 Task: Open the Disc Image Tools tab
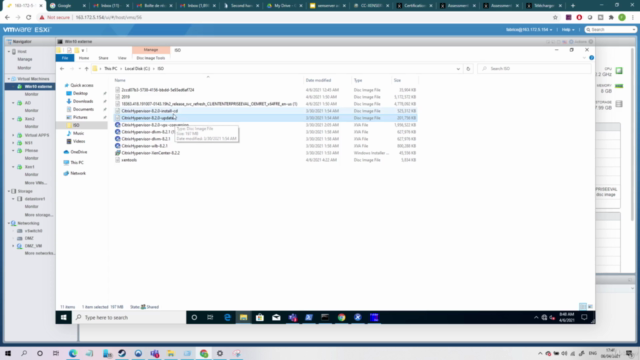click(x=151, y=58)
